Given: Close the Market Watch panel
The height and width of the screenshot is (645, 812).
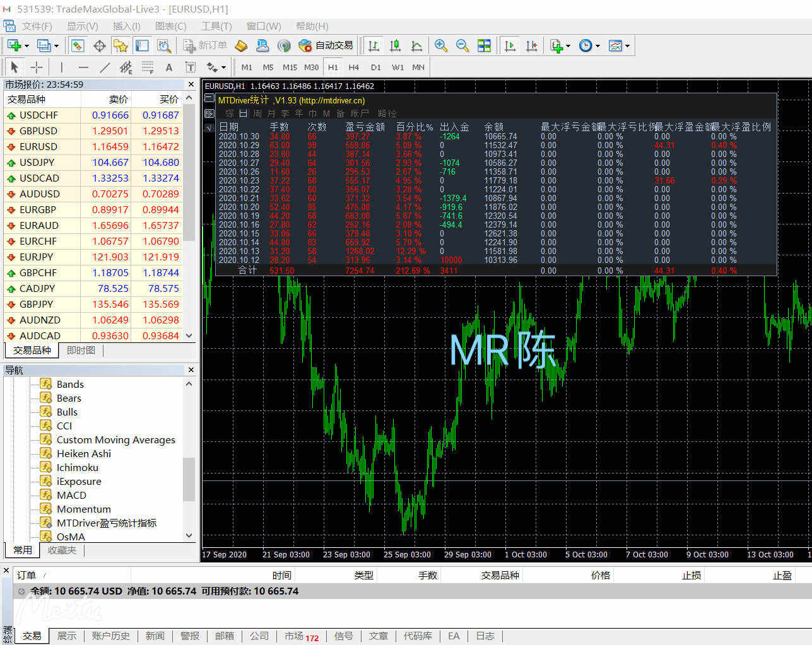Looking at the screenshot, I should point(191,84).
